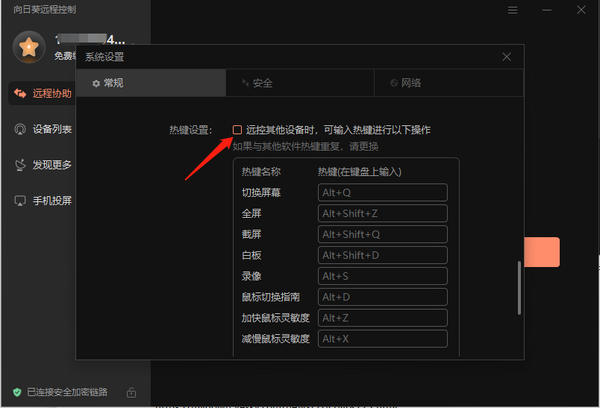Close the 向日葵远程控制 main window
The image size is (600, 408).
pyautogui.click(x=581, y=10)
